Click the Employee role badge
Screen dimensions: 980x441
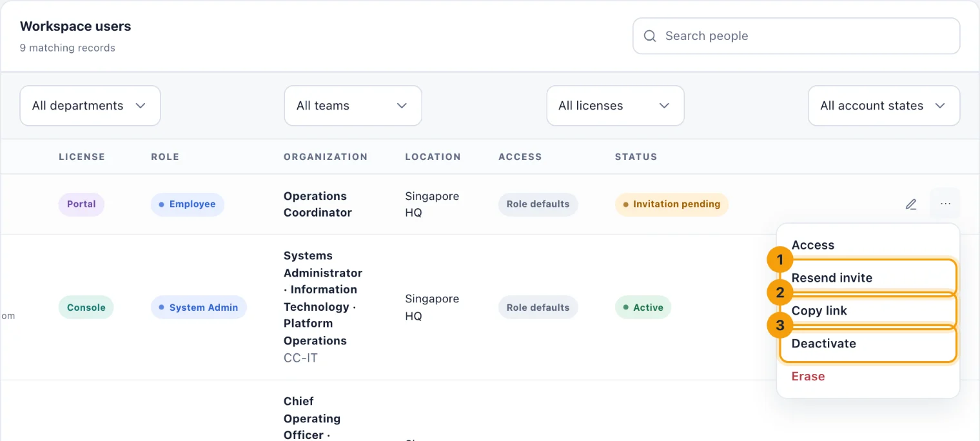tap(188, 204)
